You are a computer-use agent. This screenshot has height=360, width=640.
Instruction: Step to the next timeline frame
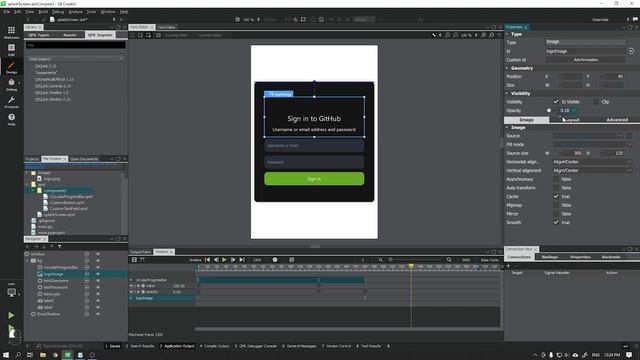coord(233,260)
